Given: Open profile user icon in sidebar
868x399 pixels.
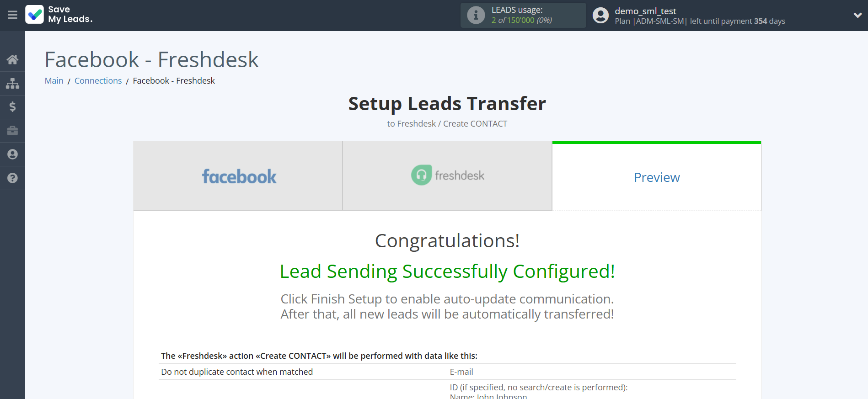Looking at the screenshot, I should (x=12, y=154).
